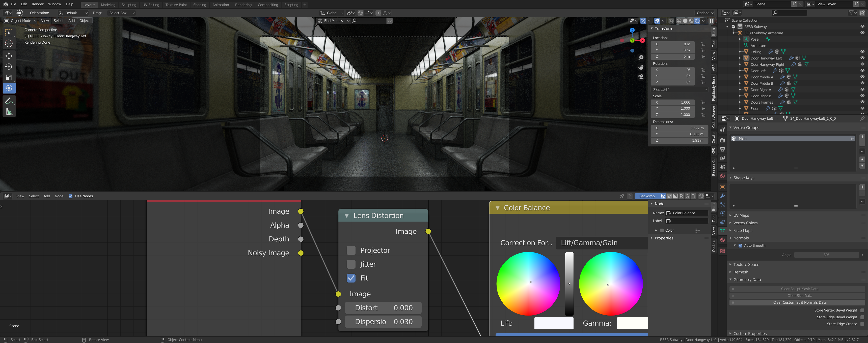Toggle camera view icon in viewport
The height and width of the screenshot is (343, 868).
click(641, 77)
